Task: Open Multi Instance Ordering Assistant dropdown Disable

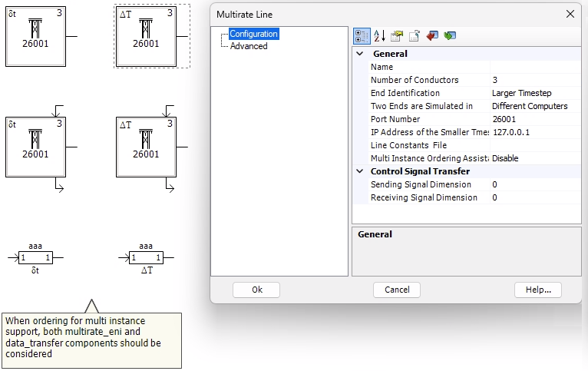Action: pyautogui.click(x=535, y=158)
